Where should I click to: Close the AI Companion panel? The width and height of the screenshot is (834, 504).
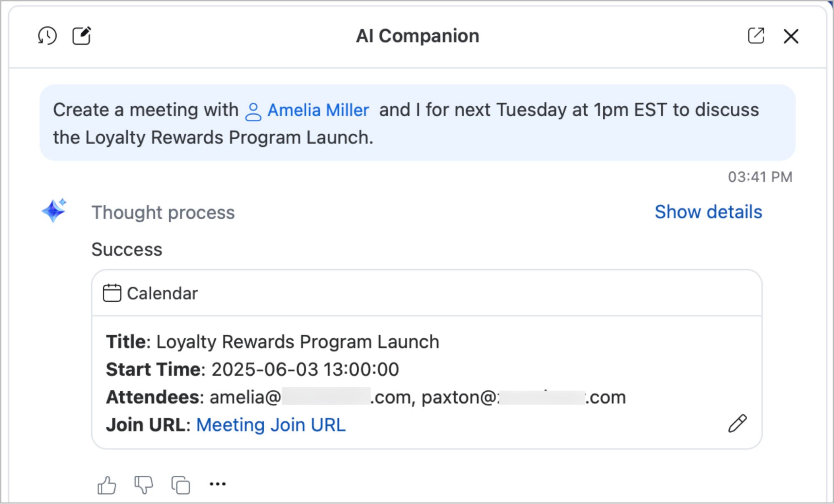point(791,36)
